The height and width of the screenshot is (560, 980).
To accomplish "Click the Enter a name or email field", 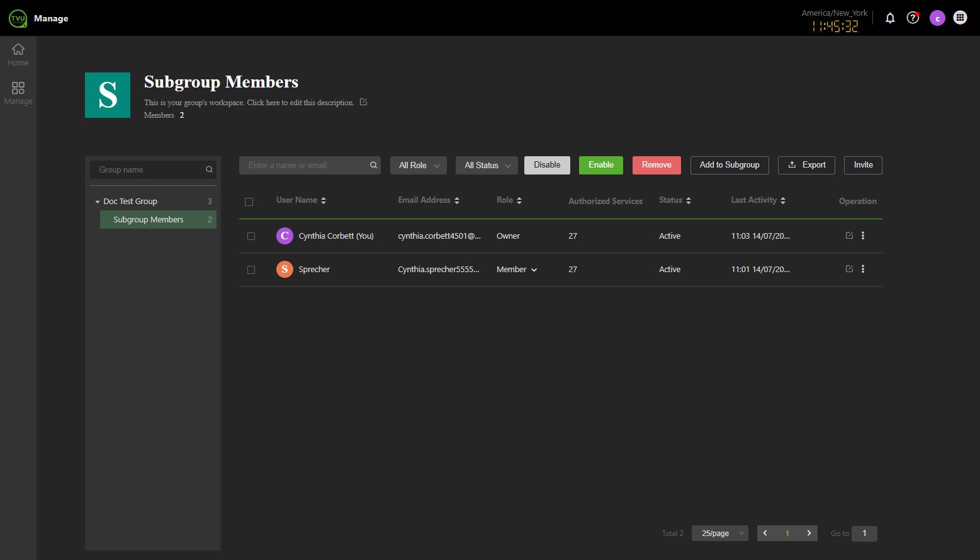I will pos(310,165).
